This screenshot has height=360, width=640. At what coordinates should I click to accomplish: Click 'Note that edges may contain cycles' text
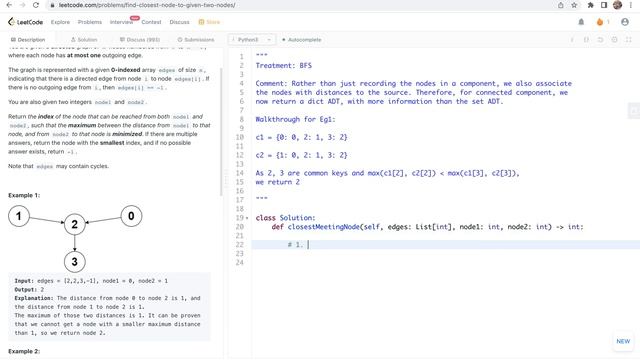[x=58, y=166]
